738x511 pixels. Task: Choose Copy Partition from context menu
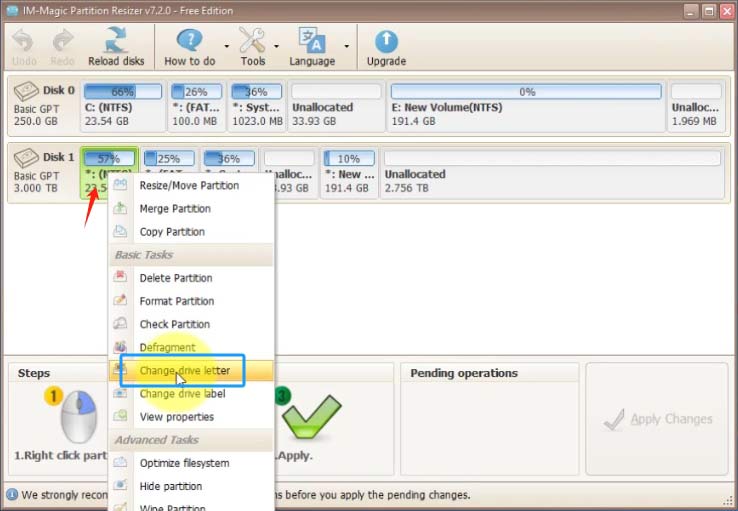tap(191, 232)
